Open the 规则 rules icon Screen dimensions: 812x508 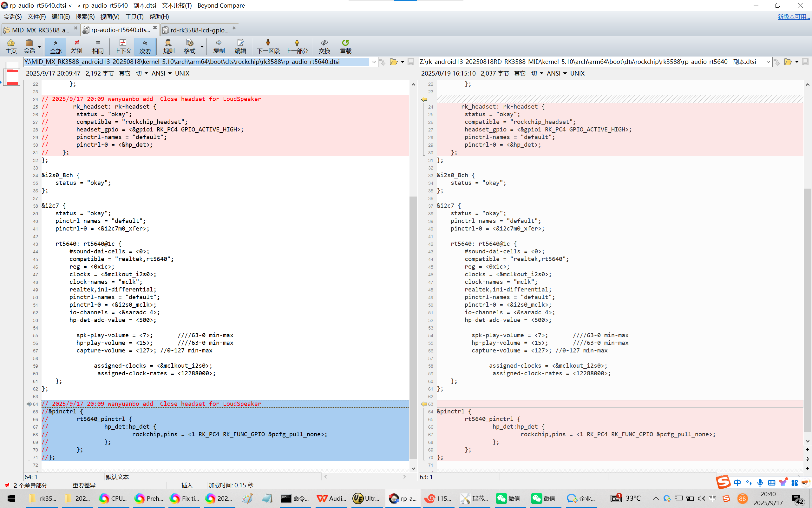[169, 46]
